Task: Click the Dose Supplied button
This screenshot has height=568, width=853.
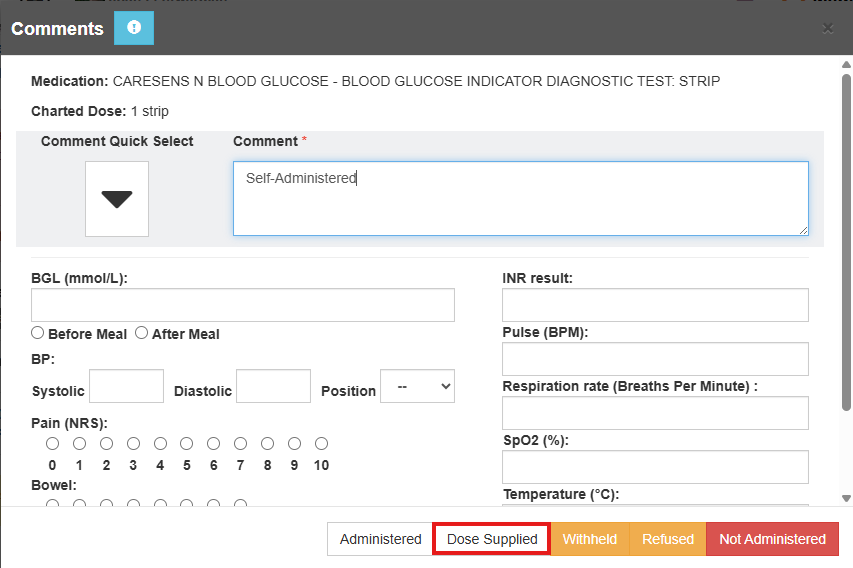Action: (491, 539)
